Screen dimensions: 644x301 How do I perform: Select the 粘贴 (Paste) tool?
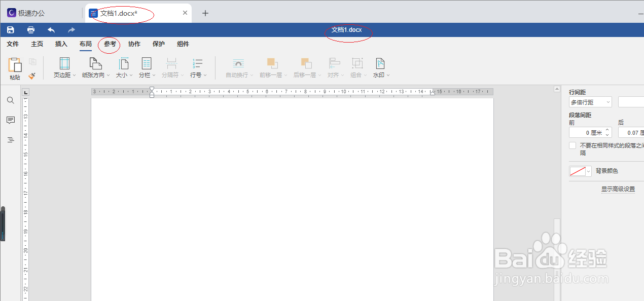click(x=15, y=67)
